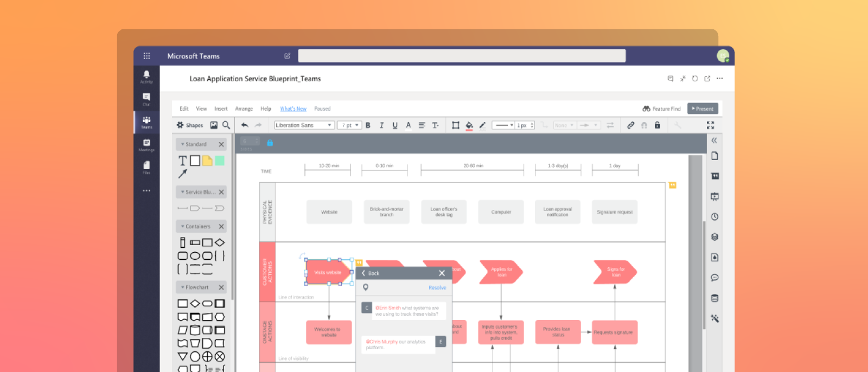Open the What's New link
Image resolution: width=868 pixels, height=372 pixels.
[x=293, y=108]
